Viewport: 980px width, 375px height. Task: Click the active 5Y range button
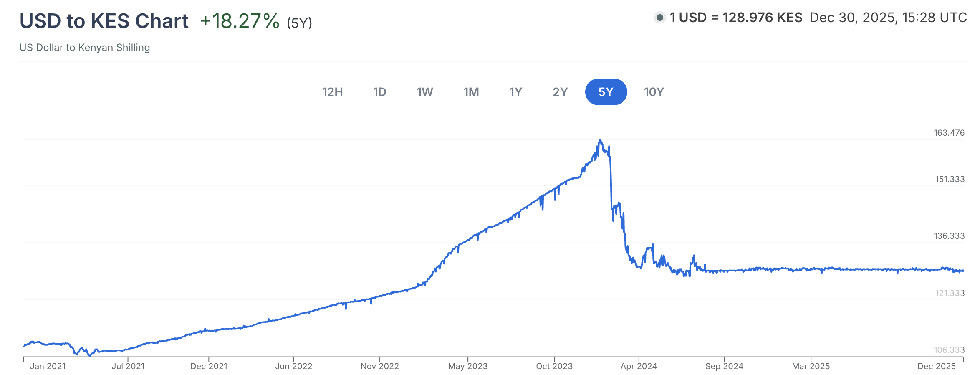pos(606,92)
